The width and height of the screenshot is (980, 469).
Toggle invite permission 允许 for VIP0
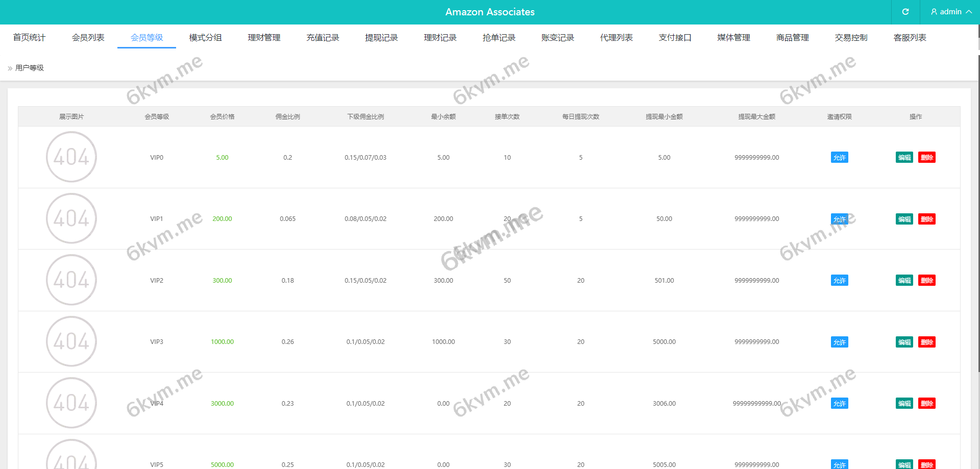839,158
